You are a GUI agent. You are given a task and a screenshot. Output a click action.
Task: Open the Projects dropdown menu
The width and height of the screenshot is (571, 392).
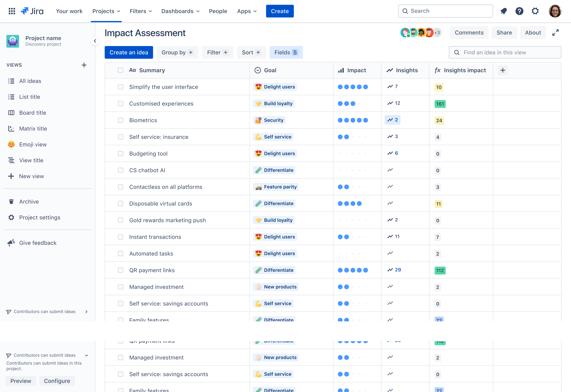(106, 11)
